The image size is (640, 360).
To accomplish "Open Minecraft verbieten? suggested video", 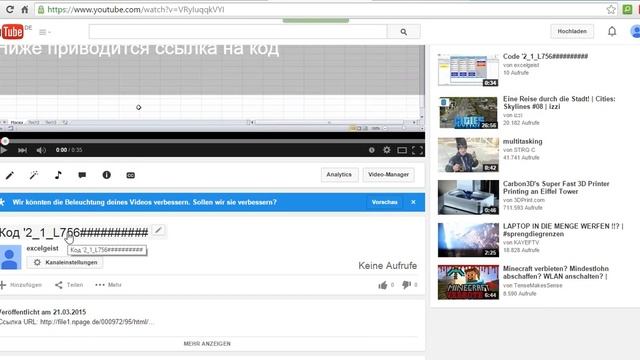I will pyautogui.click(x=556, y=273).
